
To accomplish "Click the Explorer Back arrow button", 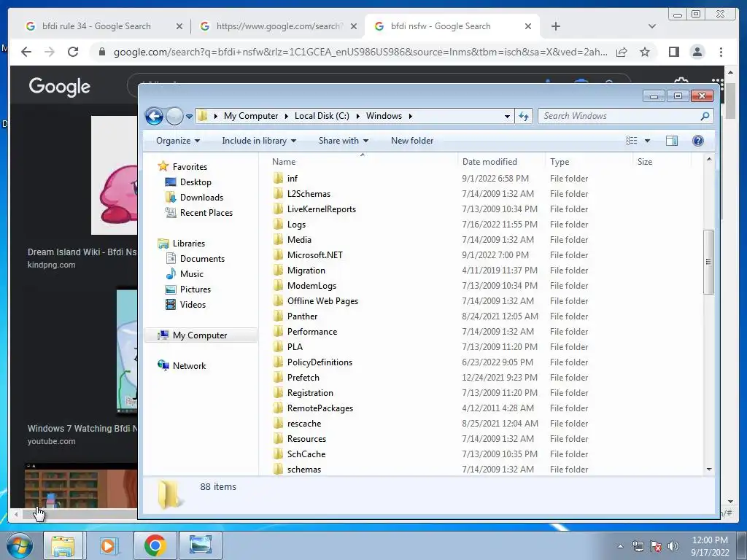I will 155,116.
